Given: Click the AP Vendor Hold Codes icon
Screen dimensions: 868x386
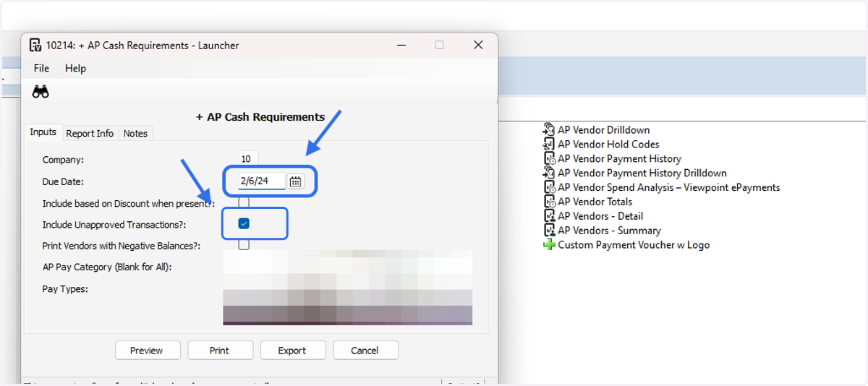Looking at the screenshot, I should 548,145.
